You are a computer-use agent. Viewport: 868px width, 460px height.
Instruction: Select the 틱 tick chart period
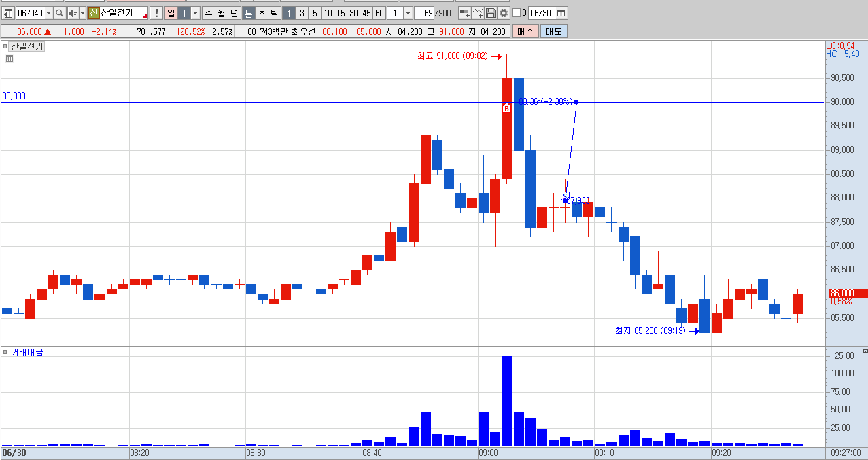tap(274, 13)
